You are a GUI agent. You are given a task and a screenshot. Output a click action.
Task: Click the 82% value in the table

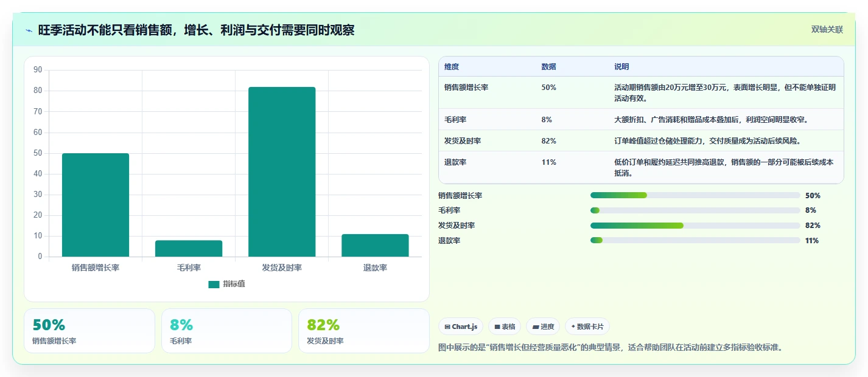548,141
